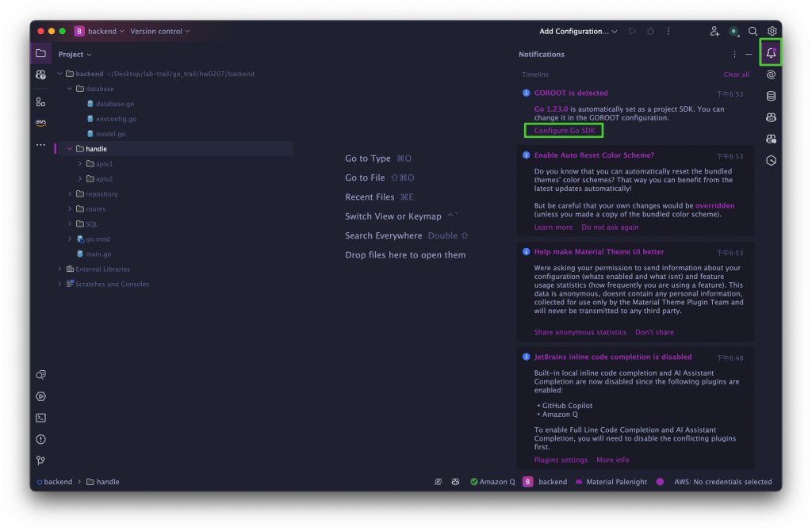
Task: Expand External Libraries node
Action: 59,269
